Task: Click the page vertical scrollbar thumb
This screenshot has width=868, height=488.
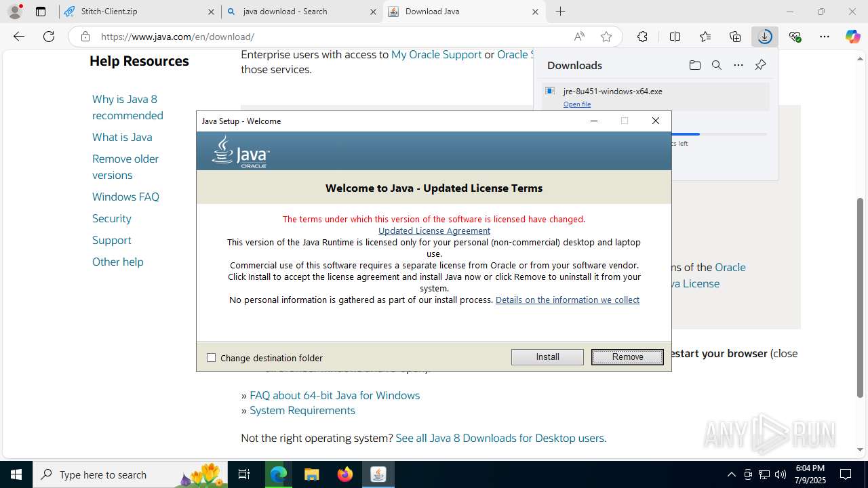Action: tap(861, 297)
